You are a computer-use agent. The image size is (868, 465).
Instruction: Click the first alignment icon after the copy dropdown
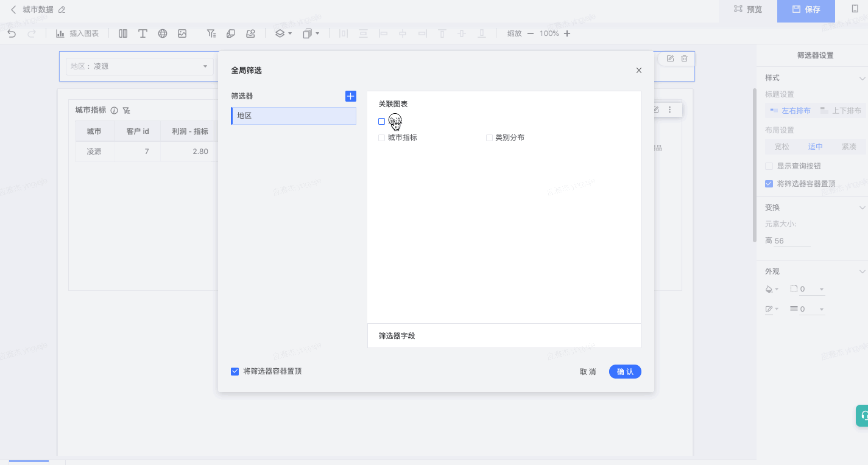(x=344, y=33)
